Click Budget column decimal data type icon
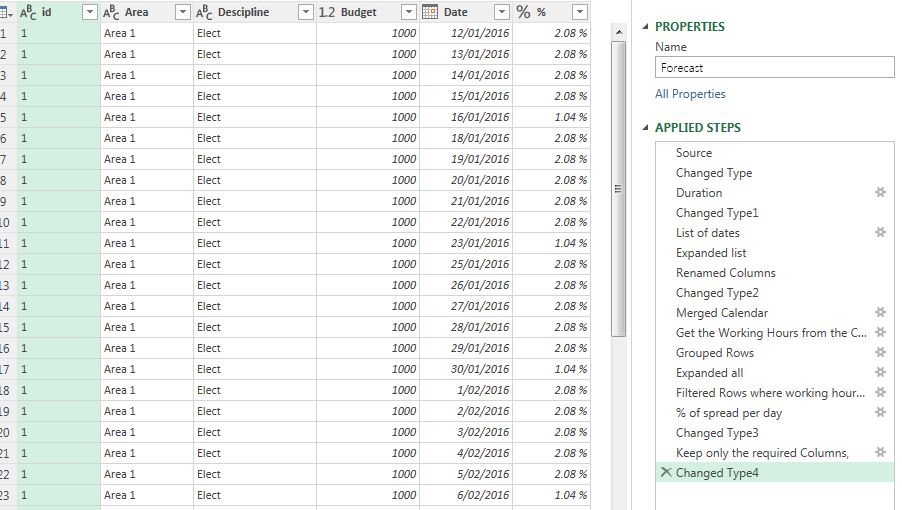The width and height of the screenshot is (902, 510). pos(327,12)
